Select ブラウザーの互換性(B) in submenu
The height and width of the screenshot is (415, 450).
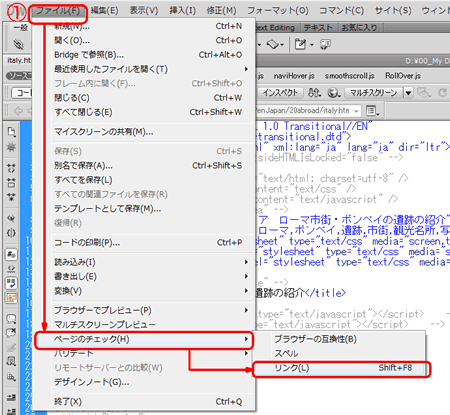341,339
